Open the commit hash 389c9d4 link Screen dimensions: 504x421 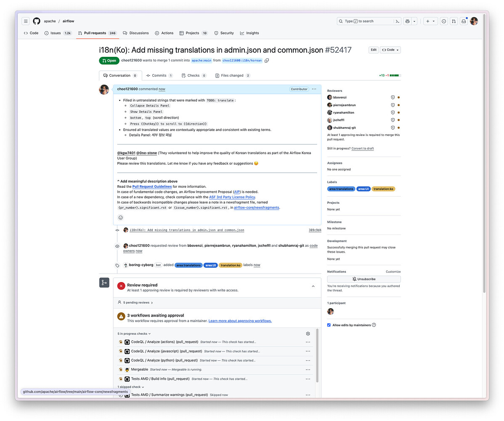pyautogui.click(x=315, y=230)
